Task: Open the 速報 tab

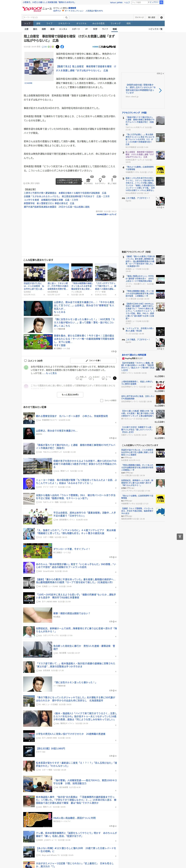Action: tap(38, 23)
